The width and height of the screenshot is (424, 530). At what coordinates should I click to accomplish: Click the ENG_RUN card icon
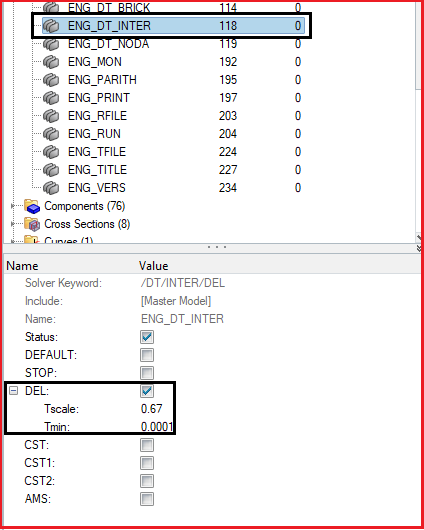point(51,134)
